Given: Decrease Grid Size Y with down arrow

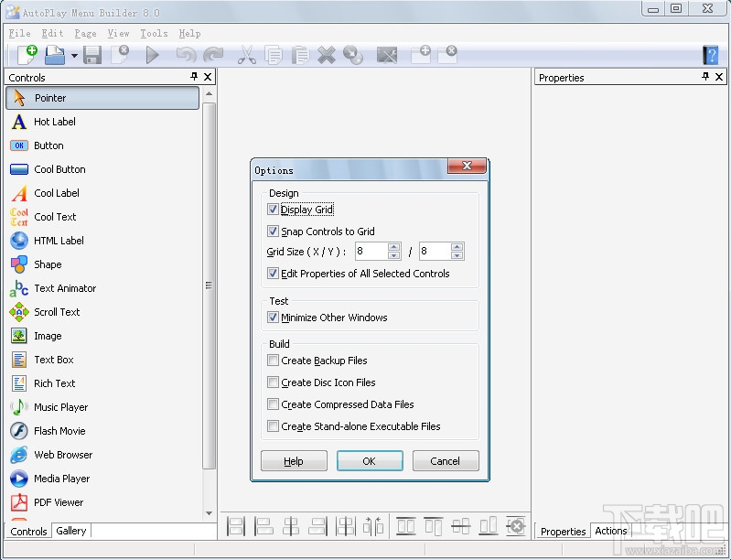Looking at the screenshot, I should click(457, 255).
